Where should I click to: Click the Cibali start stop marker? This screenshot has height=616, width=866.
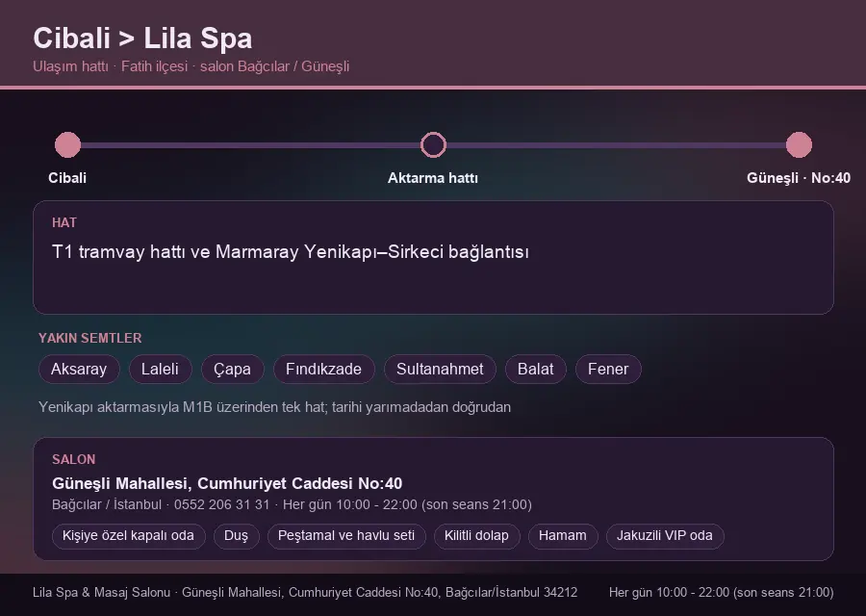(x=68, y=144)
